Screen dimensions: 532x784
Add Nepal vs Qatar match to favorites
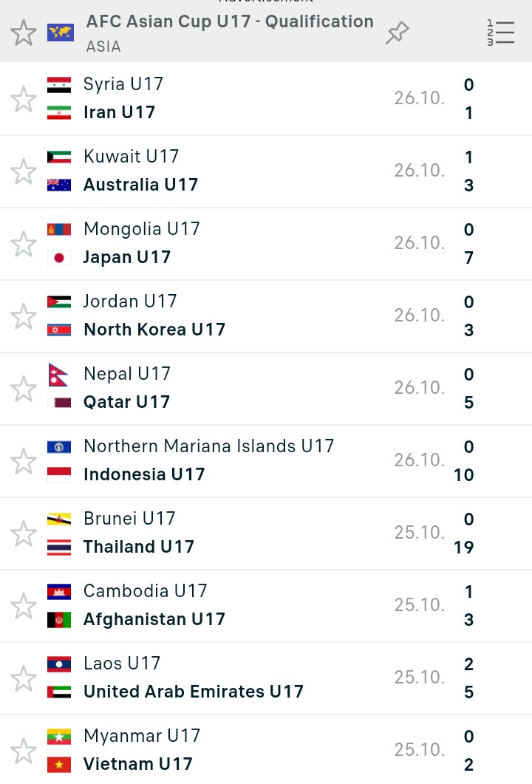[x=24, y=389]
